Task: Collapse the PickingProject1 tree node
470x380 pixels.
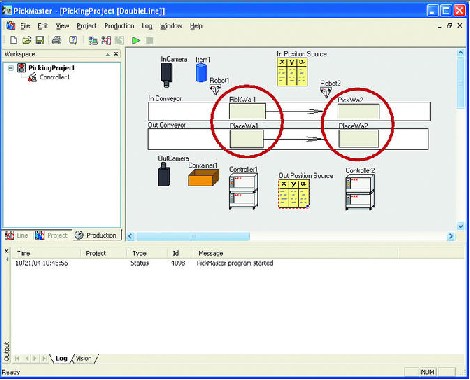Action: (11, 68)
